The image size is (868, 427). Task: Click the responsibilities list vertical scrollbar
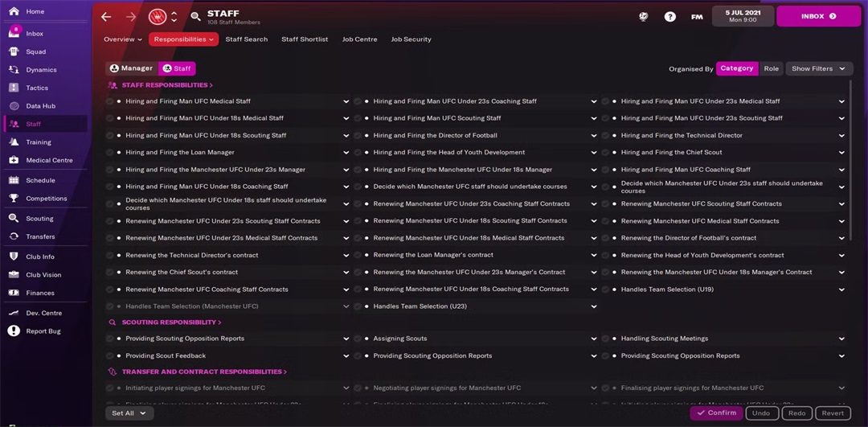pos(850,161)
